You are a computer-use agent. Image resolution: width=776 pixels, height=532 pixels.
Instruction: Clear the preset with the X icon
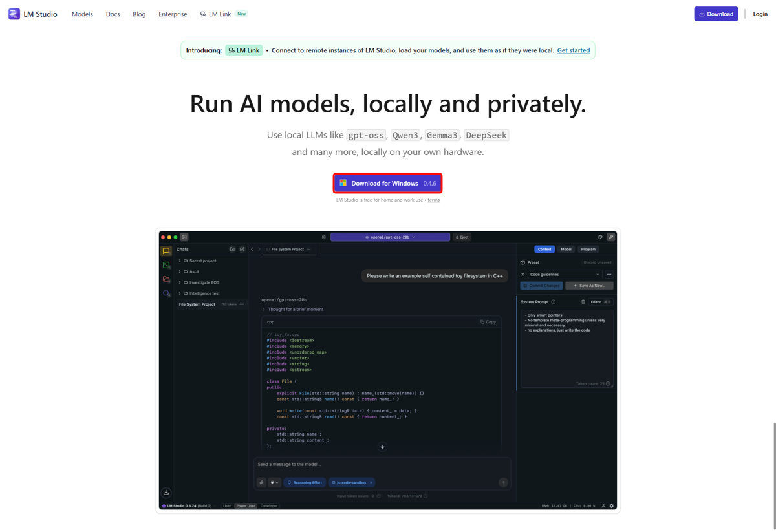point(523,274)
